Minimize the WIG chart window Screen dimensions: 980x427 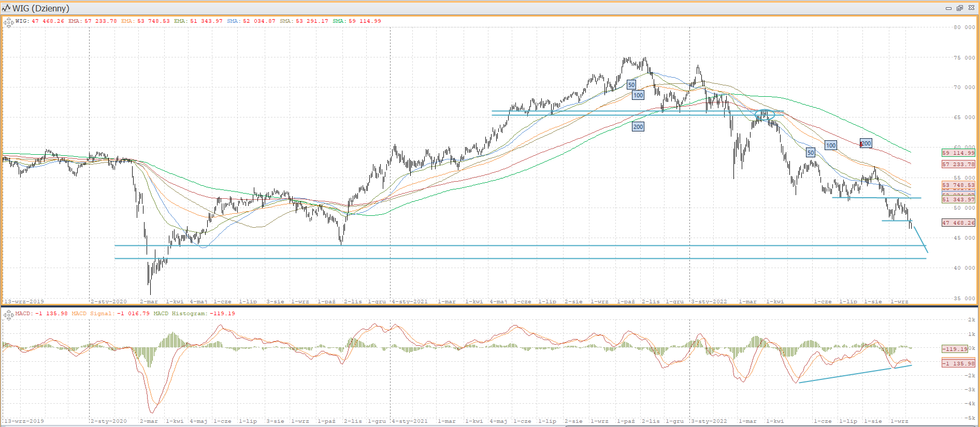tap(948, 8)
